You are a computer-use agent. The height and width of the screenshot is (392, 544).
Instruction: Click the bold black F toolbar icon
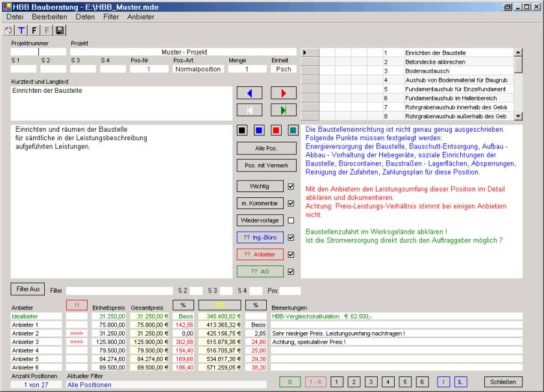point(34,31)
